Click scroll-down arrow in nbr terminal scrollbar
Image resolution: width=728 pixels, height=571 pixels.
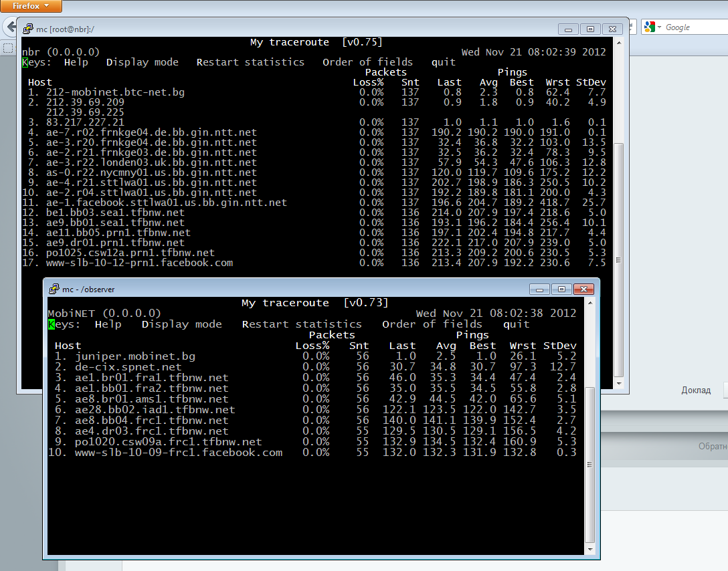(x=619, y=384)
